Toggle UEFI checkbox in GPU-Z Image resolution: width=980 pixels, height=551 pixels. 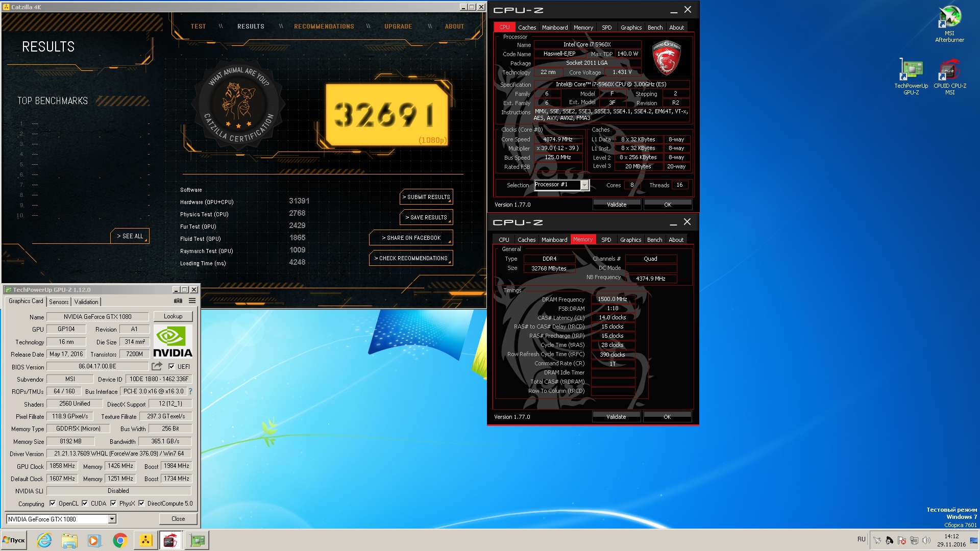point(171,366)
